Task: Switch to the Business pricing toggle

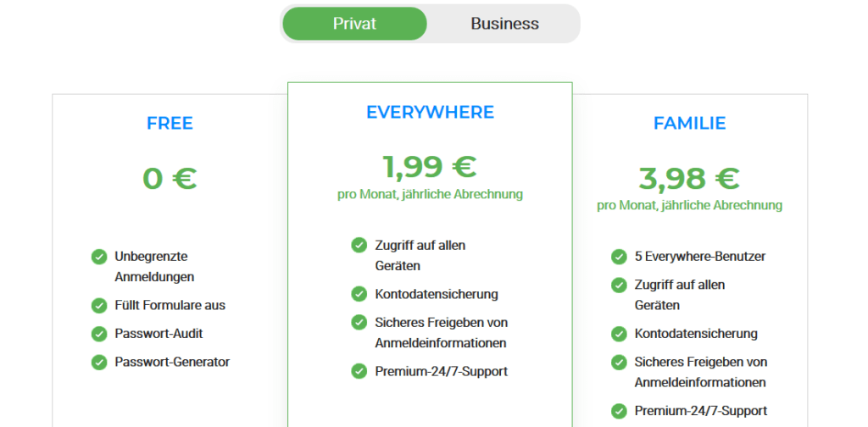Action: coord(504,24)
